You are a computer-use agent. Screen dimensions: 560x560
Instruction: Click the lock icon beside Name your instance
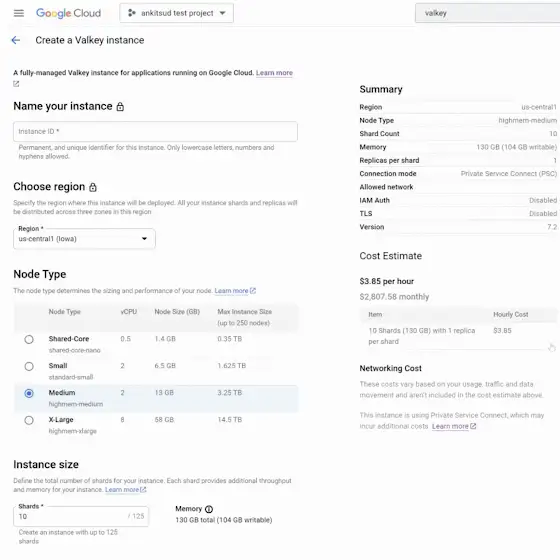point(120,106)
